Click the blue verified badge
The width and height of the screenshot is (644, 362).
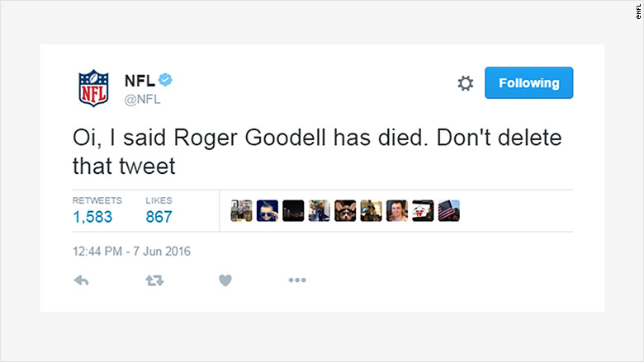coord(165,80)
